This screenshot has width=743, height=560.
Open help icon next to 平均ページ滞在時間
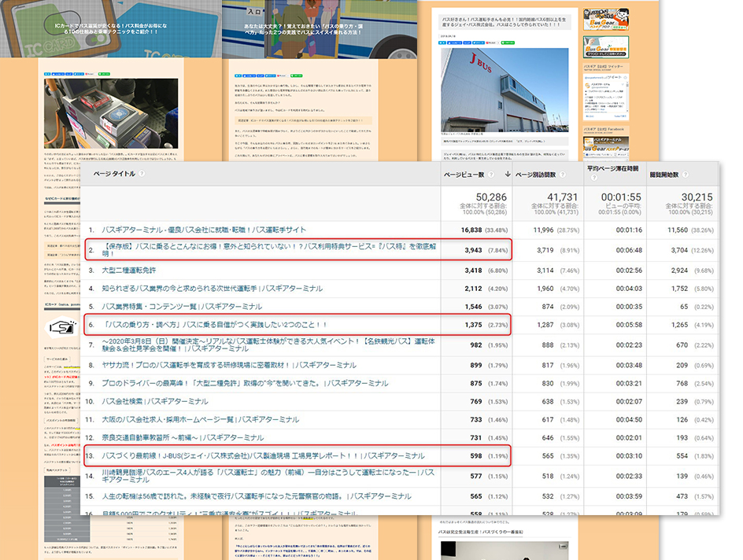pos(594,178)
